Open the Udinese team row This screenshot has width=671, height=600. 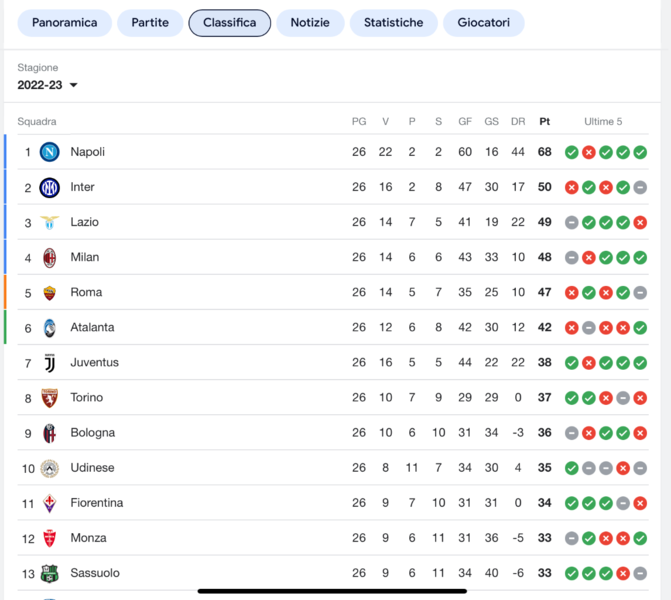click(x=92, y=468)
